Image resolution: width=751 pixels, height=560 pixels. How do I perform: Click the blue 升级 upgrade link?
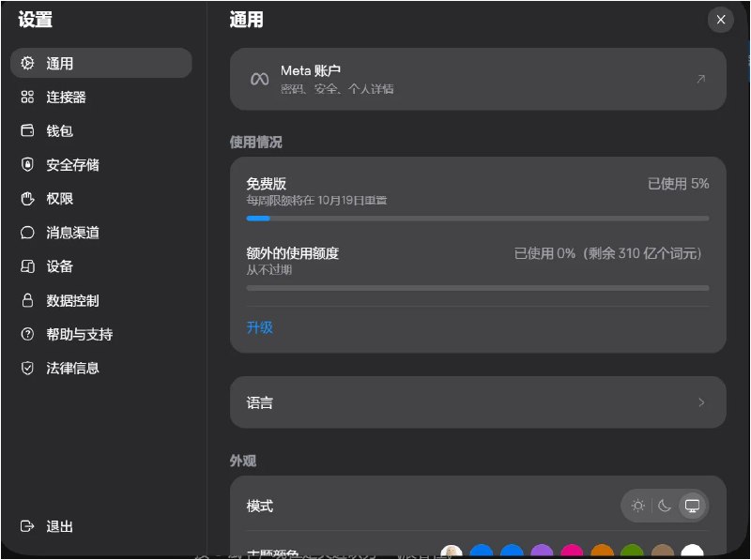[x=260, y=327]
